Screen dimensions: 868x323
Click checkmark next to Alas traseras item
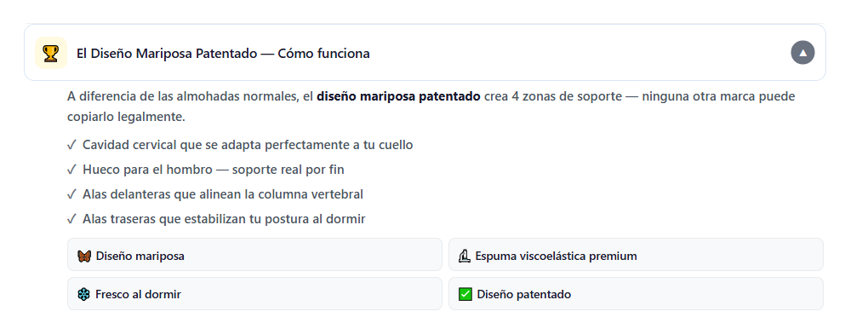tap(71, 219)
